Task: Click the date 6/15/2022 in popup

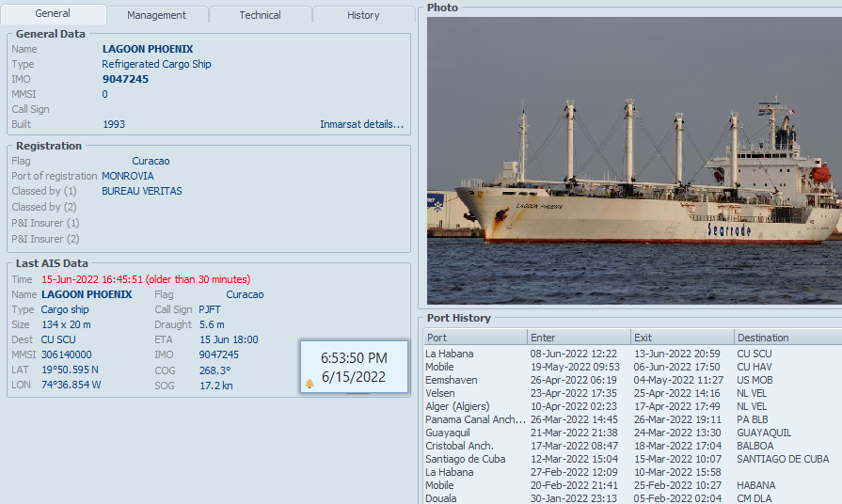Action: click(354, 377)
